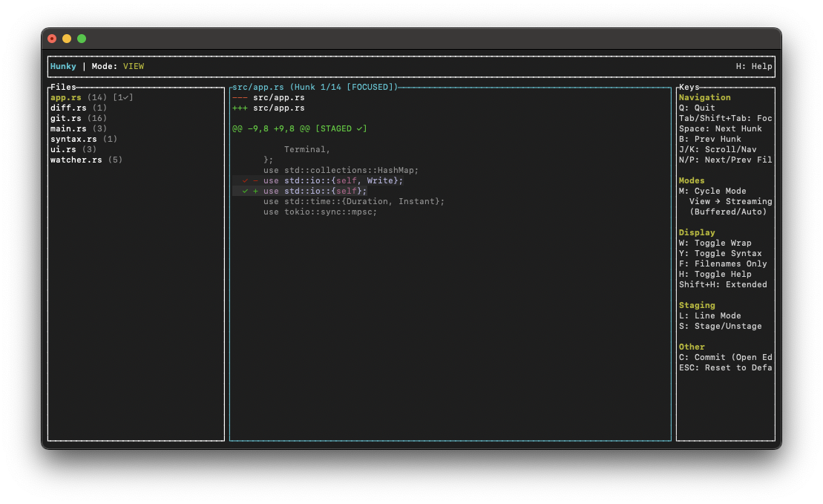Viewport: 823px width, 504px height.
Task: Click the Staging section heading in Keys
Action: pyautogui.click(x=697, y=305)
